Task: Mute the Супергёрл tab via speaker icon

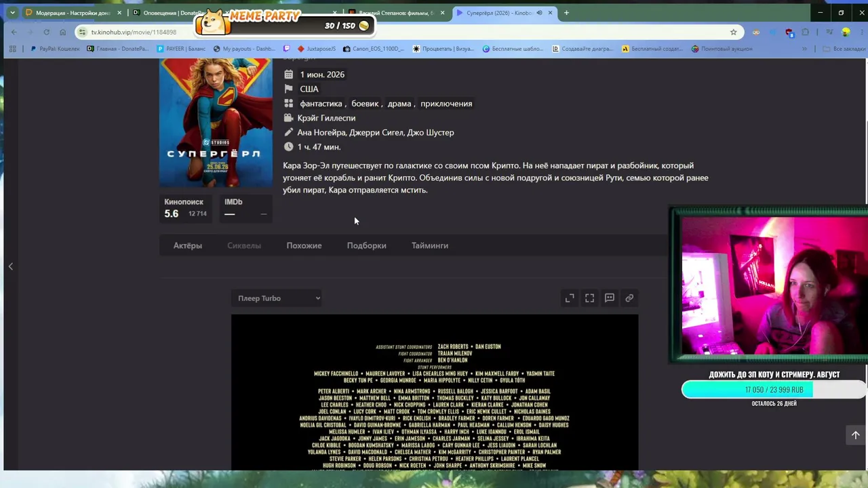Action: pos(540,13)
